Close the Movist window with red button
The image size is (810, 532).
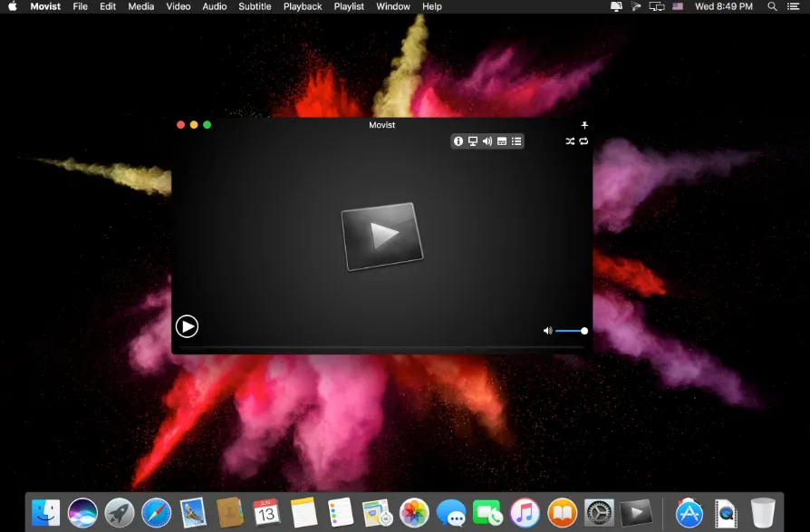pos(181,125)
